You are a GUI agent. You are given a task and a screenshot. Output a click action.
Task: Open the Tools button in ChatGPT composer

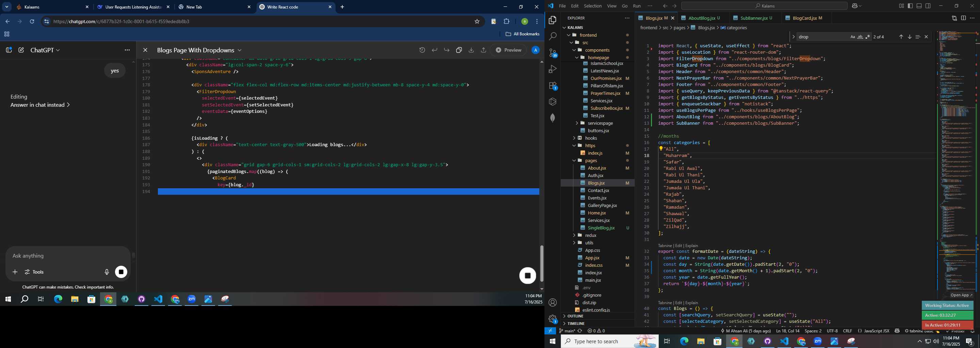pyautogui.click(x=35, y=272)
